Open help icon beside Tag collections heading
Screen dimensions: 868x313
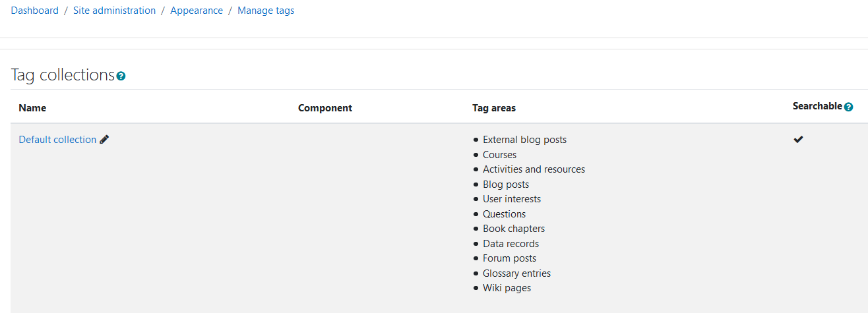pos(121,76)
